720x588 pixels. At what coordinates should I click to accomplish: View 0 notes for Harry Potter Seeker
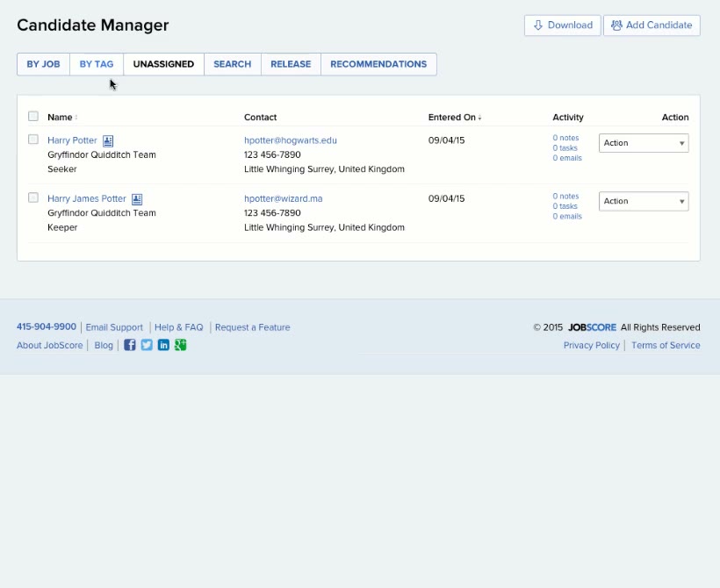tap(565, 138)
